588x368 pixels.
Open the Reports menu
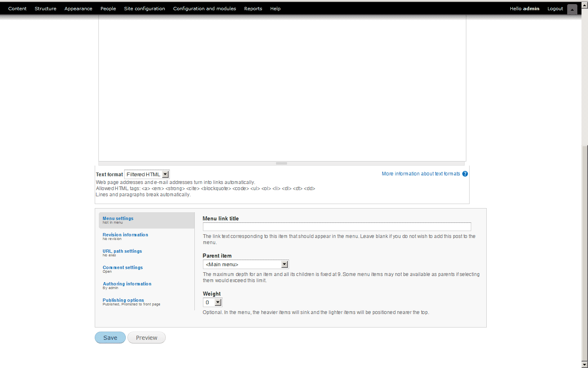tap(253, 9)
